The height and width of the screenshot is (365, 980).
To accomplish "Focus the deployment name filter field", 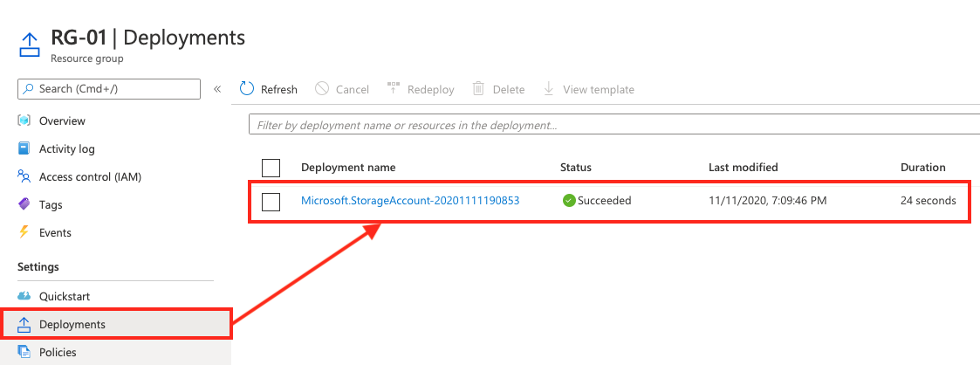I will click(611, 125).
